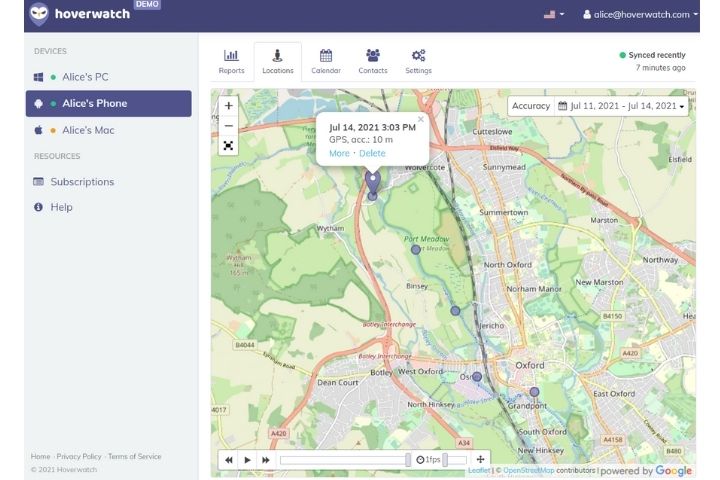Click More in the location popup
This screenshot has width=720, height=480.
339,153
